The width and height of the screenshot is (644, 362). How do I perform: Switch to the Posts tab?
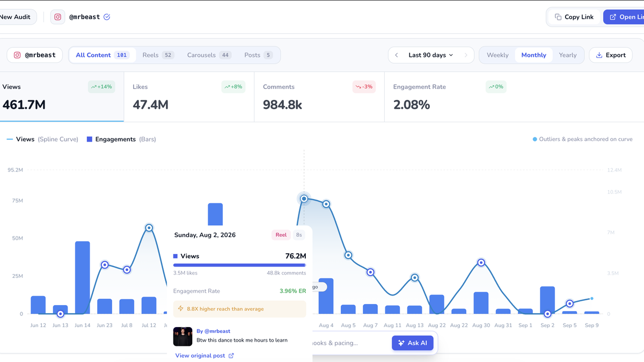tap(258, 55)
